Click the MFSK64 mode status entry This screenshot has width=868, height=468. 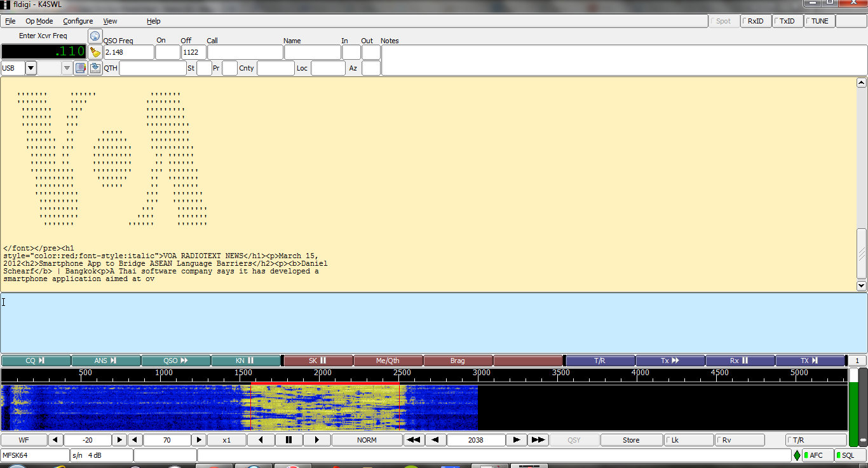tap(35, 455)
